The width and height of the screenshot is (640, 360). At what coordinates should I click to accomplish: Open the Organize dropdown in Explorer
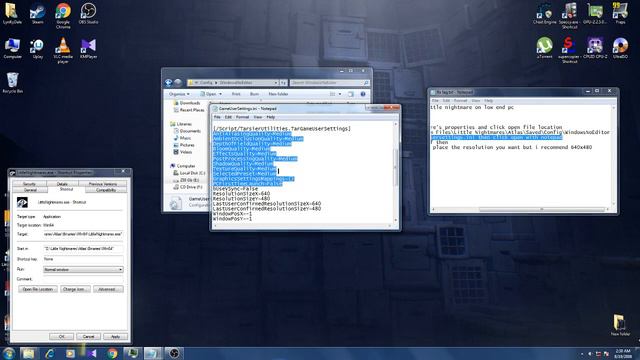[179, 94]
